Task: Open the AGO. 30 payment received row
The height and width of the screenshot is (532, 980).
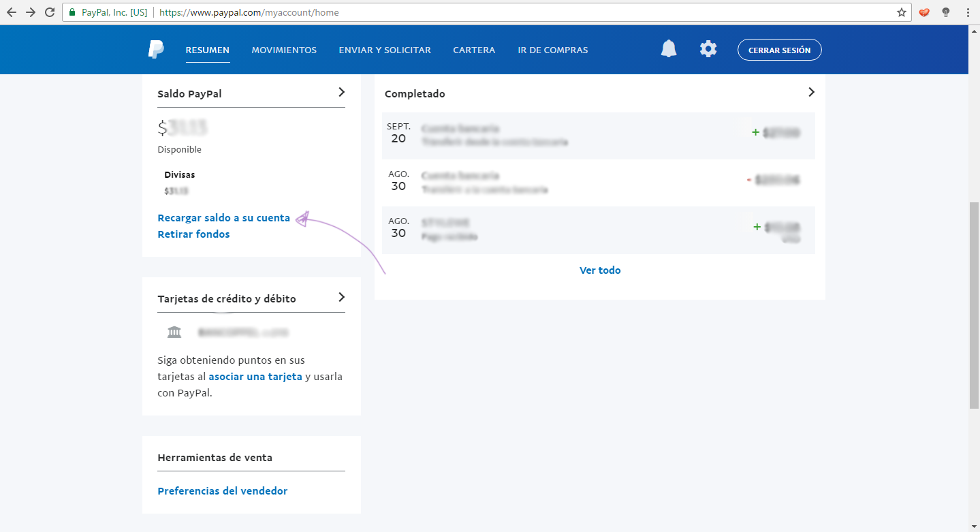Action: pyautogui.click(x=599, y=230)
